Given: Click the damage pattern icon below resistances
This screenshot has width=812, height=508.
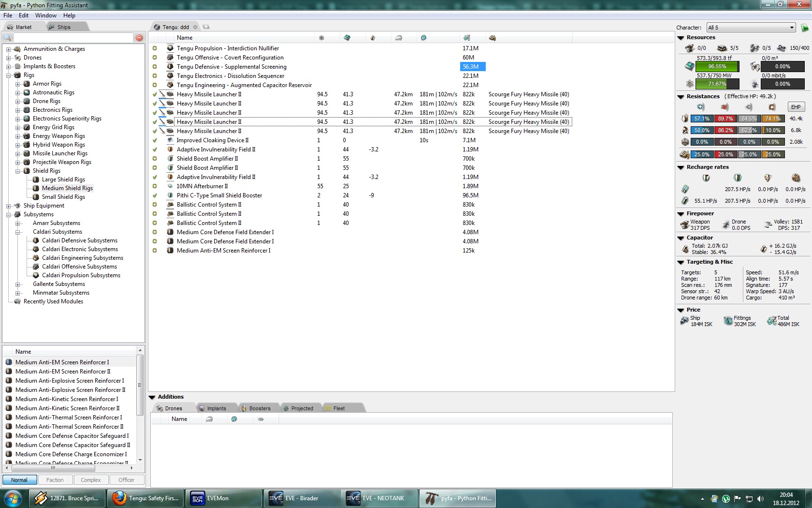Looking at the screenshot, I should (685, 154).
